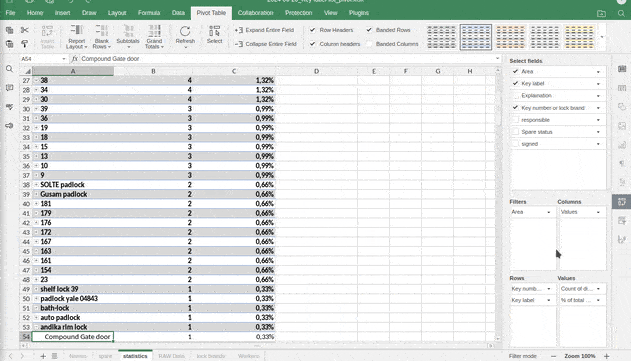Switch to the Formula tab
Viewport: 631px width, 361px height.
click(149, 13)
